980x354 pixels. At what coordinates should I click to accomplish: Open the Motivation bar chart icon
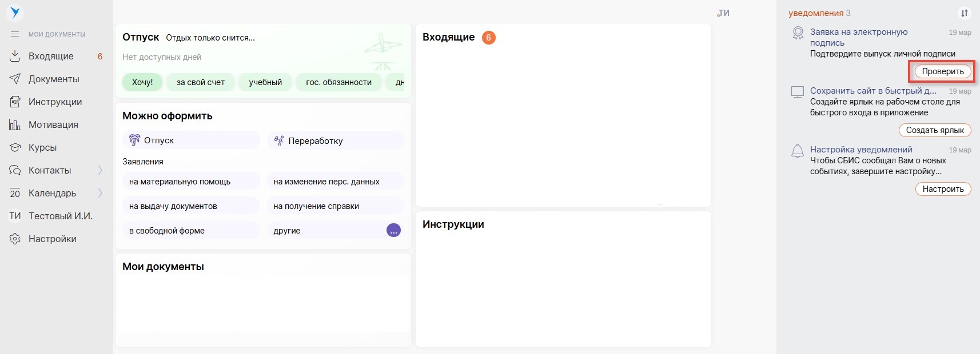coord(15,124)
